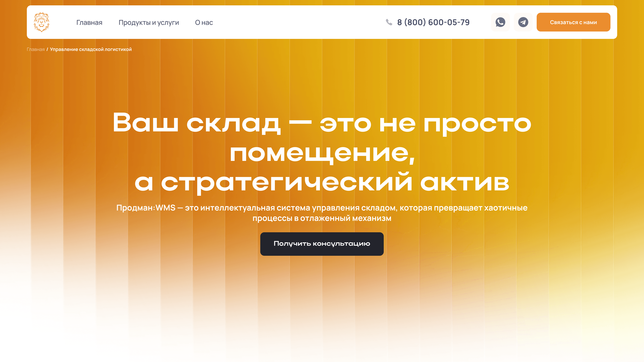Open the О нас menu item
Image resolution: width=644 pixels, height=362 pixels.
coord(204,22)
